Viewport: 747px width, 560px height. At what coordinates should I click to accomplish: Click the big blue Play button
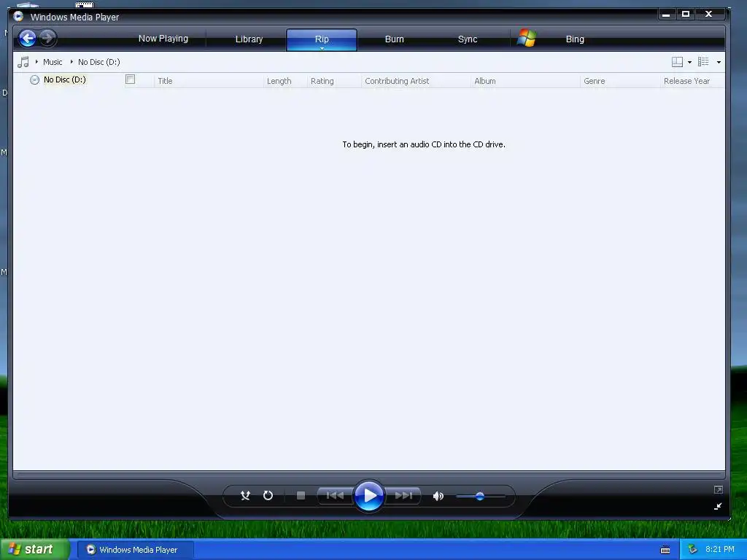pos(369,496)
